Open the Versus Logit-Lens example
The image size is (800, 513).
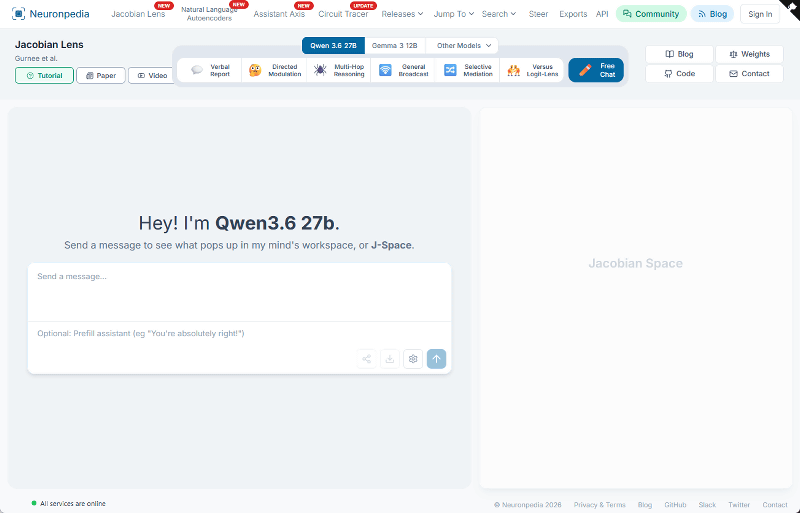coord(532,70)
